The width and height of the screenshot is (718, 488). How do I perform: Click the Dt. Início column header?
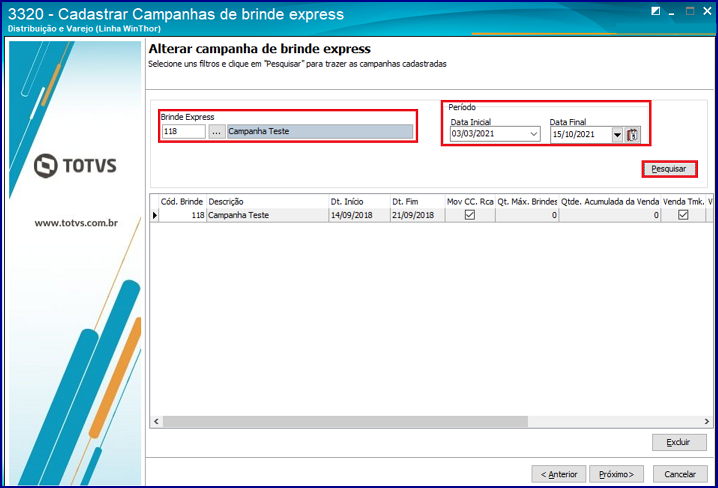click(x=359, y=201)
